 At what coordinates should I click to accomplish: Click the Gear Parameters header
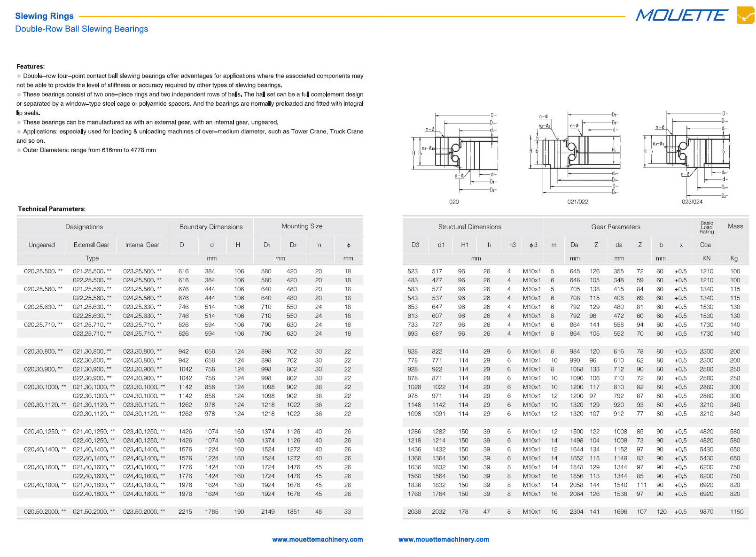pyautogui.click(x=616, y=227)
